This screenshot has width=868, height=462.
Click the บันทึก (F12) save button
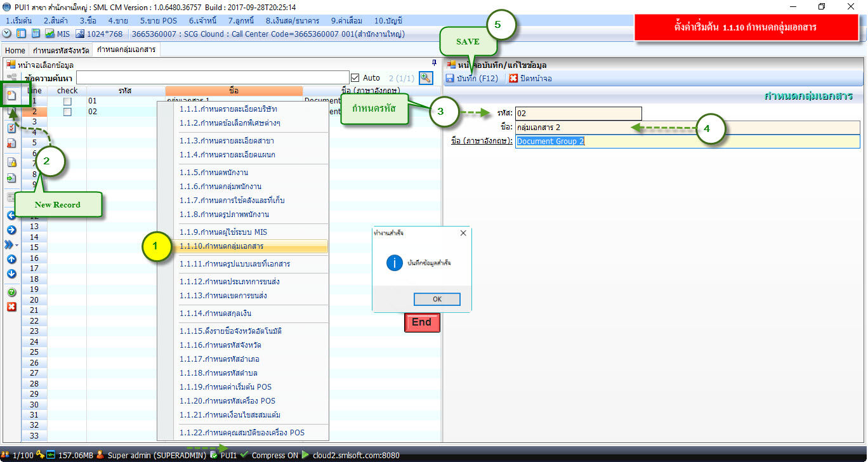(x=473, y=78)
